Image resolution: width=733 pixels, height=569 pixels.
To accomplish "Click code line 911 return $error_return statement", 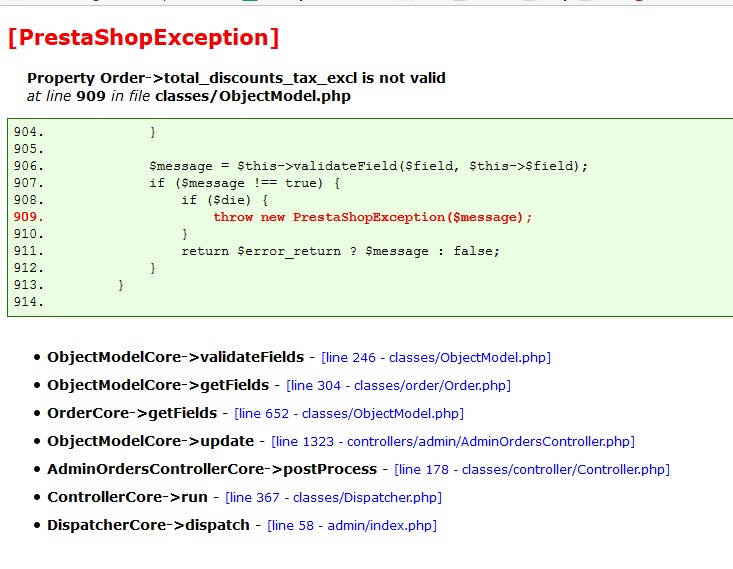I will point(340,252).
